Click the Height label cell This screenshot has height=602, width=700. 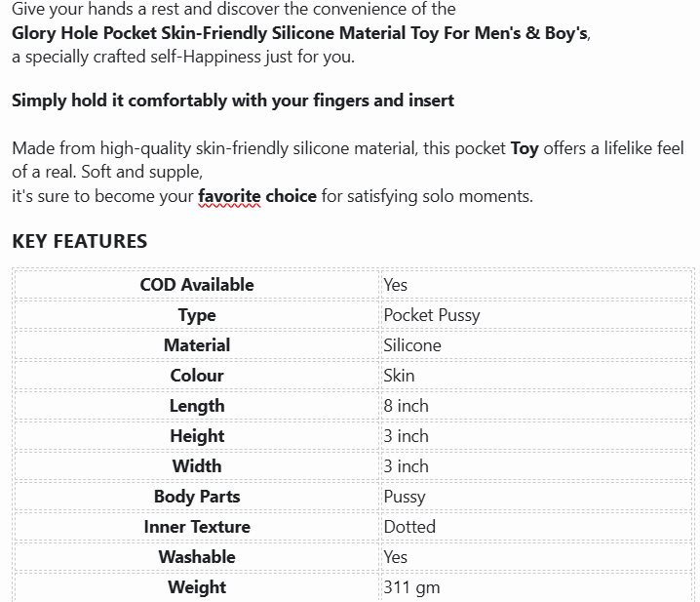(x=197, y=436)
